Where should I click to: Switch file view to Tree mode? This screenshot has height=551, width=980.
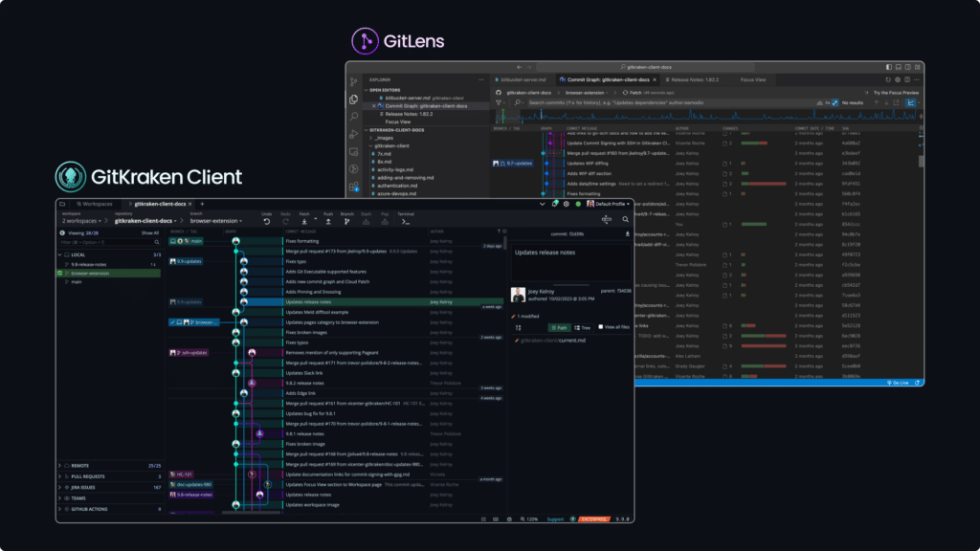583,327
